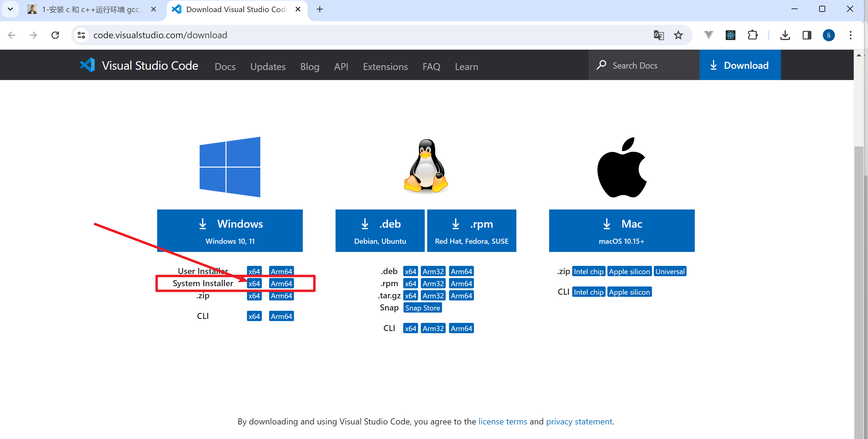Viewport: 868px width, 439px height.
Task: Click Mac CLI Apple silicon link
Action: tap(629, 292)
